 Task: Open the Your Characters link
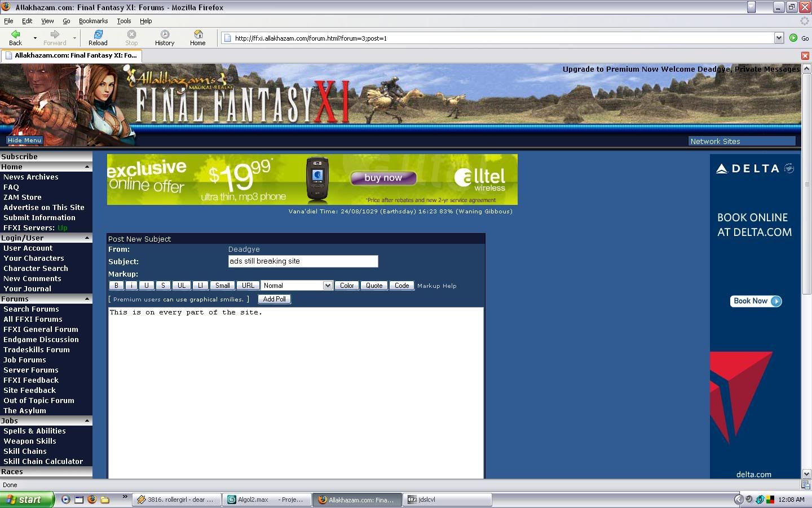coord(34,259)
